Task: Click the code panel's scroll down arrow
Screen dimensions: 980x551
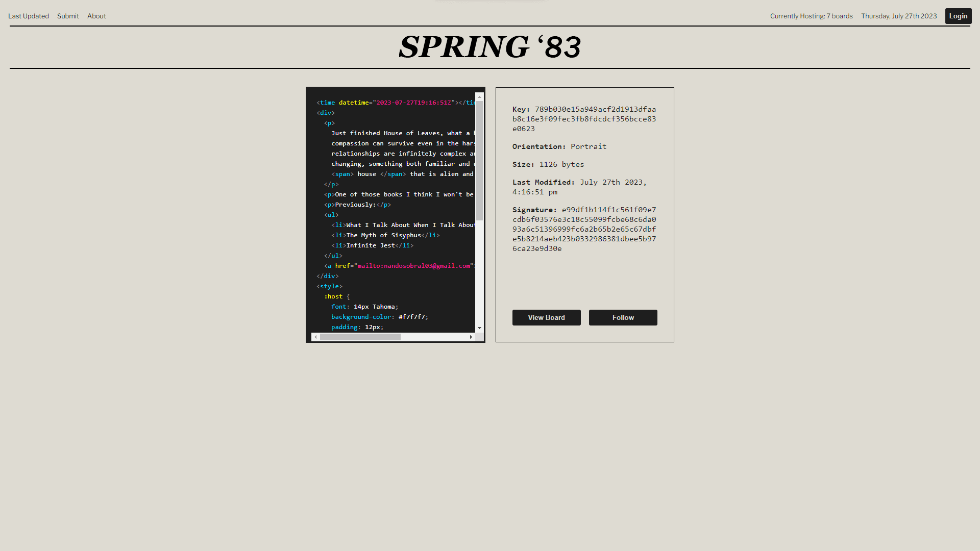Action: click(x=479, y=328)
